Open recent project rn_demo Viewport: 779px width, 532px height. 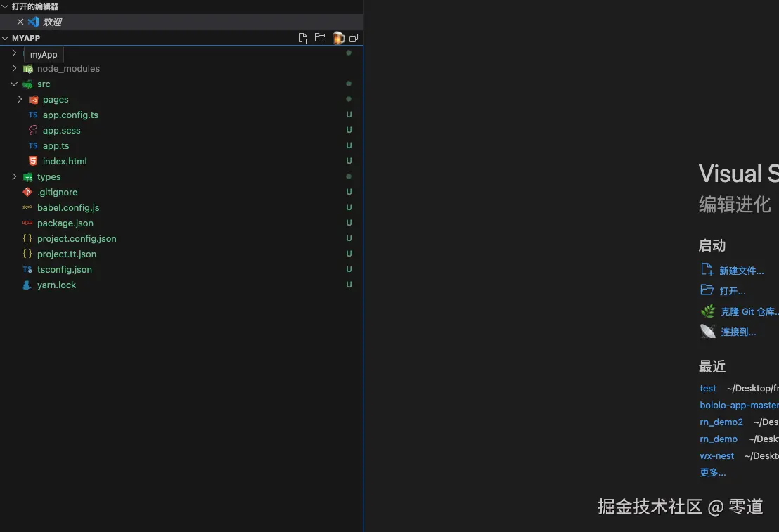pos(719,439)
